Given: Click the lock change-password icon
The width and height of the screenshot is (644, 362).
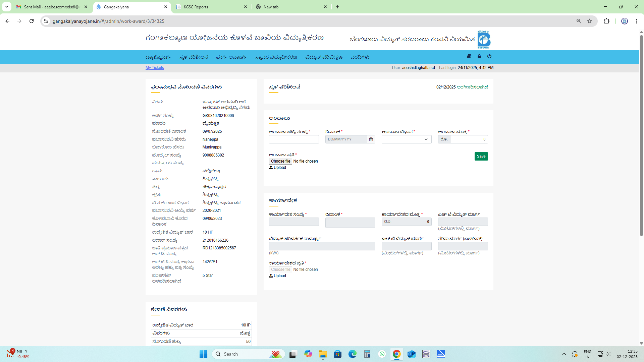Looking at the screenshot, I should 479,56.
